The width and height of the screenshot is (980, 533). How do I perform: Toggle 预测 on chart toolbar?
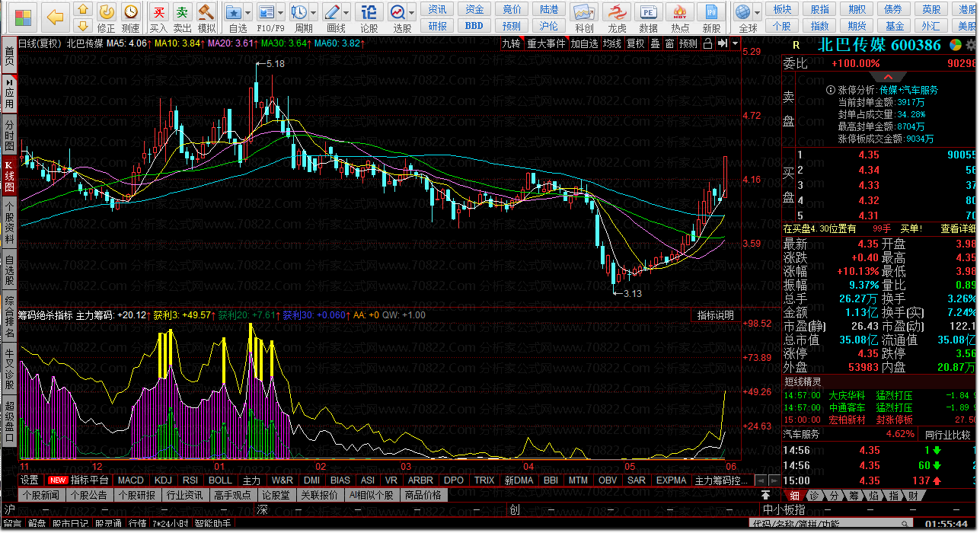pos(688,43)
